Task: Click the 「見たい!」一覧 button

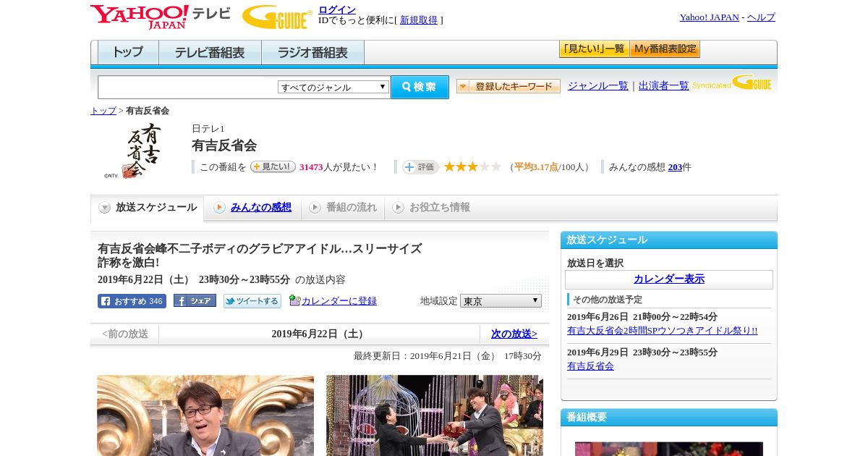Action: point(594,49)
